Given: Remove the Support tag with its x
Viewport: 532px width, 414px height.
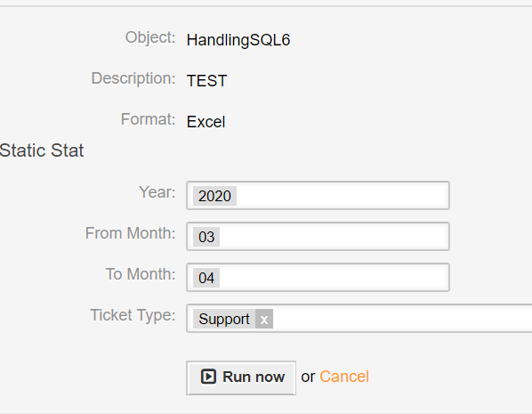Looking at the screenshot, I should coord(264,319).
